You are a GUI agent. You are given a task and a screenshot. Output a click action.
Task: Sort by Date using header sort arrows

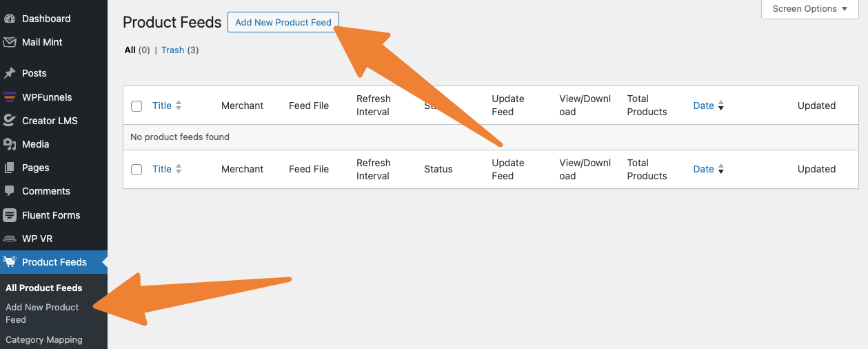click(x=721, y=106)
